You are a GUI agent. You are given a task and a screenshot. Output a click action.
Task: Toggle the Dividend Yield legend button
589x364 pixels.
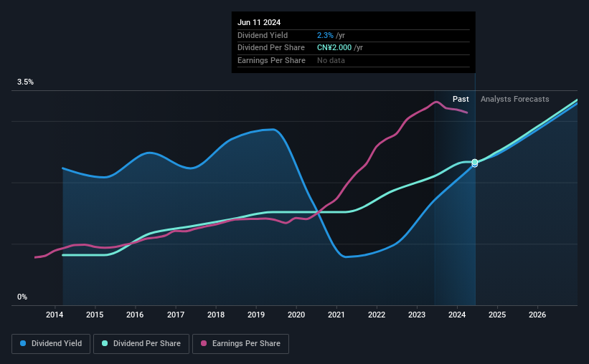(51, 344)
